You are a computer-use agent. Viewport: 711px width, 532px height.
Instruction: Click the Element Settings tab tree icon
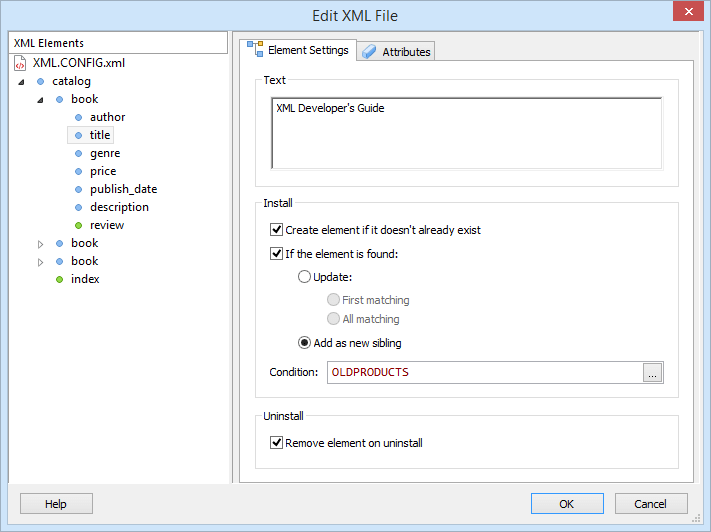click(x=255, y=49)
